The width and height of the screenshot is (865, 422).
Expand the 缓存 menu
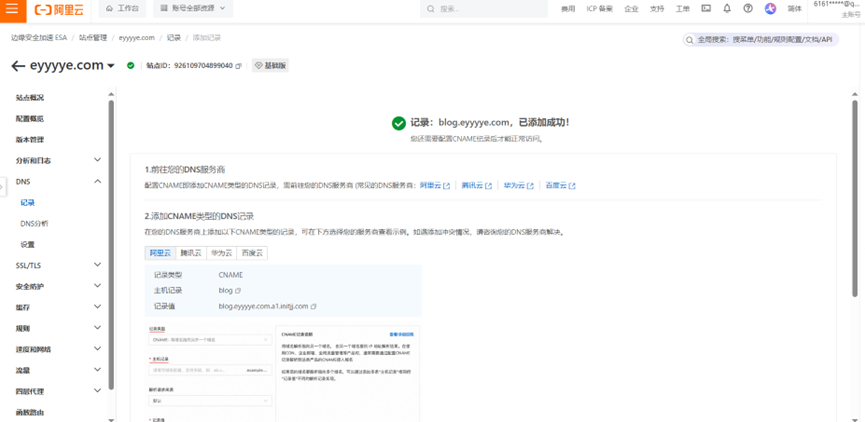98,307
